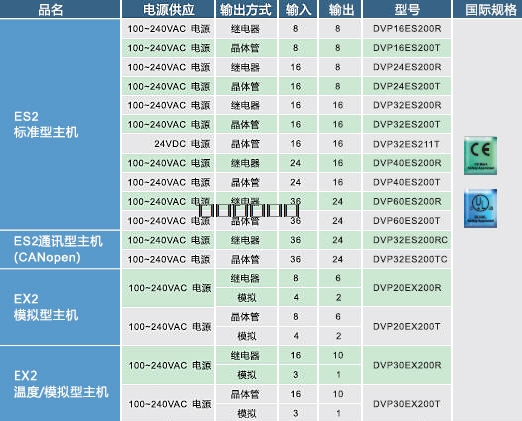Click the green CE certification badge
Viewport: 522px width, 421px height.
[480, 156]
